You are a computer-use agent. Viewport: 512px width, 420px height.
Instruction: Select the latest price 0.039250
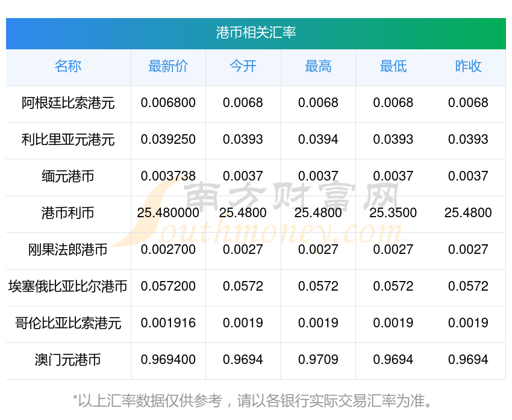[168, 140]
